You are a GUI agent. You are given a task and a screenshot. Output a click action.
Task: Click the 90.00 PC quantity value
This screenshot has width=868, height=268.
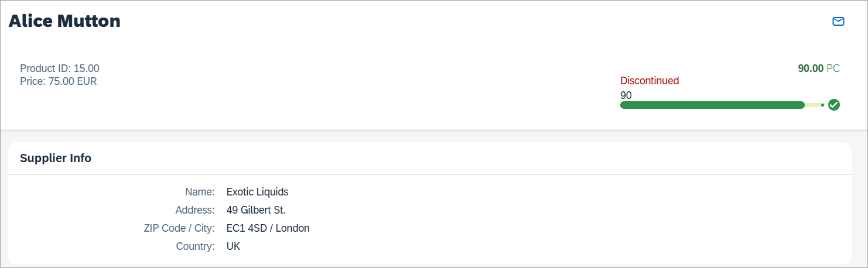click(819, 68)
